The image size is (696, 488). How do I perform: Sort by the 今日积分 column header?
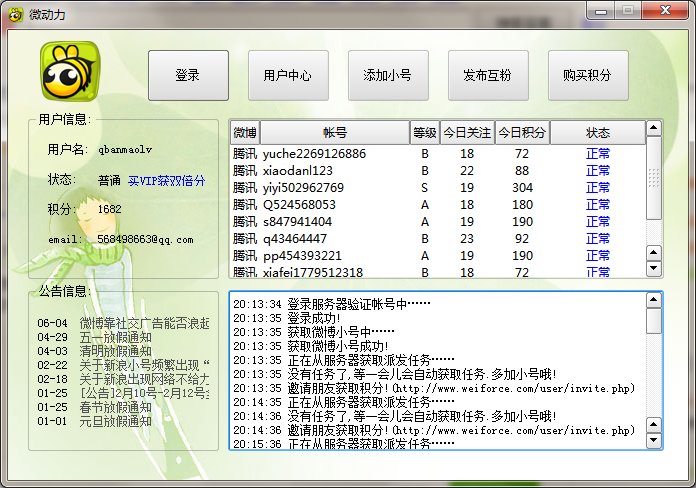tap(522, 133)
